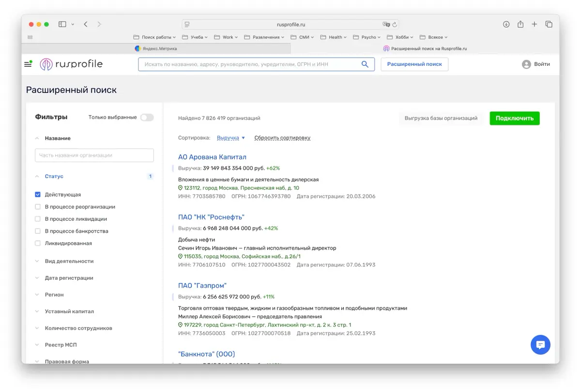Click location pin for Пресненская наб. address
Image resolution: width=581 pixels, height=392 pixels.
[181, 188]
